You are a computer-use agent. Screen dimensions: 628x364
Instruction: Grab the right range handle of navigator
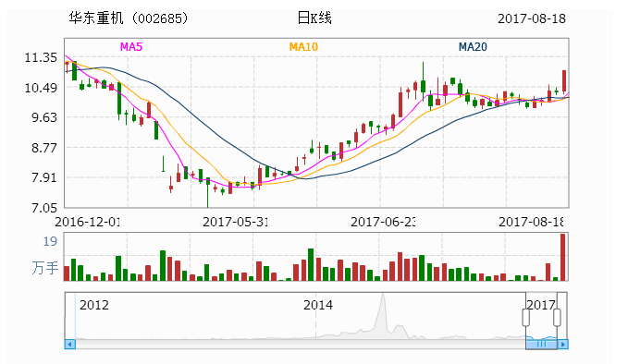tap(557, 318)
